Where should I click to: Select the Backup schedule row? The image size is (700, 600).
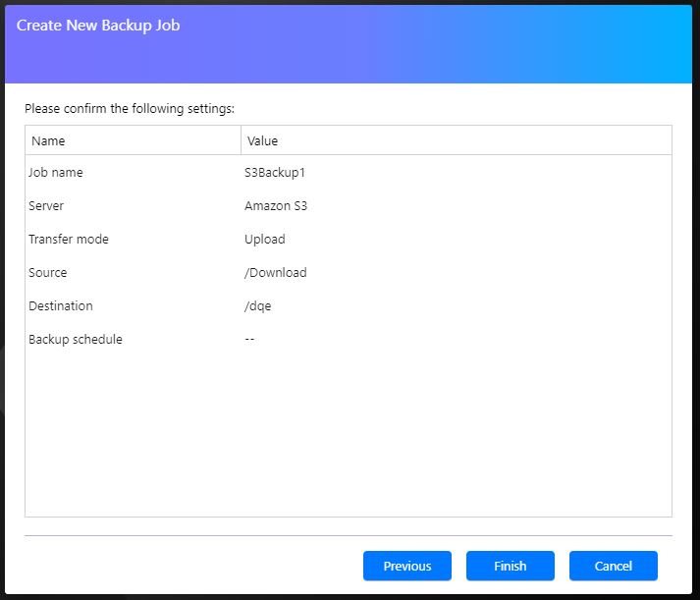pos(349,340)
